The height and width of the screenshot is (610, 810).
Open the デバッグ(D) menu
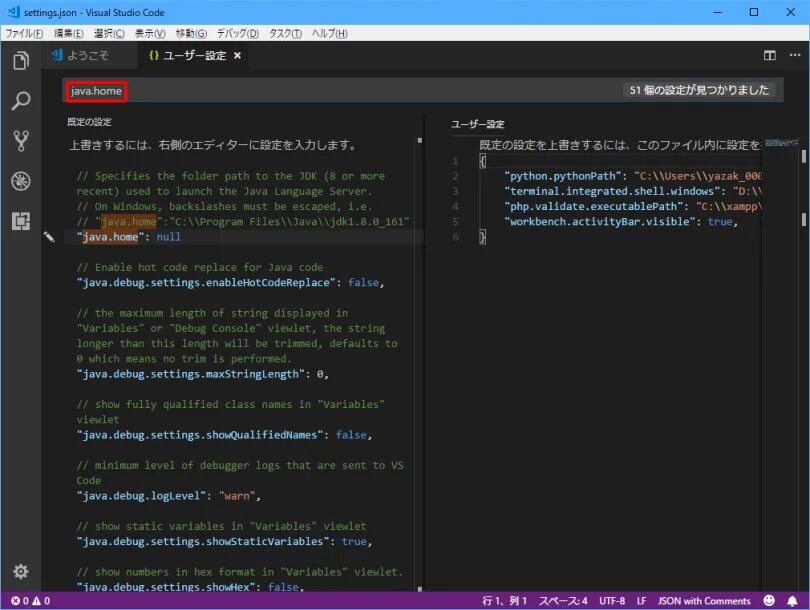[238, 34]
